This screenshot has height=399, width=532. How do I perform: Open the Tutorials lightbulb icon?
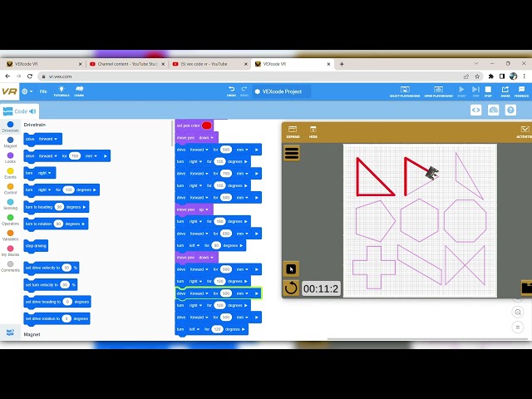coord(62,91)
